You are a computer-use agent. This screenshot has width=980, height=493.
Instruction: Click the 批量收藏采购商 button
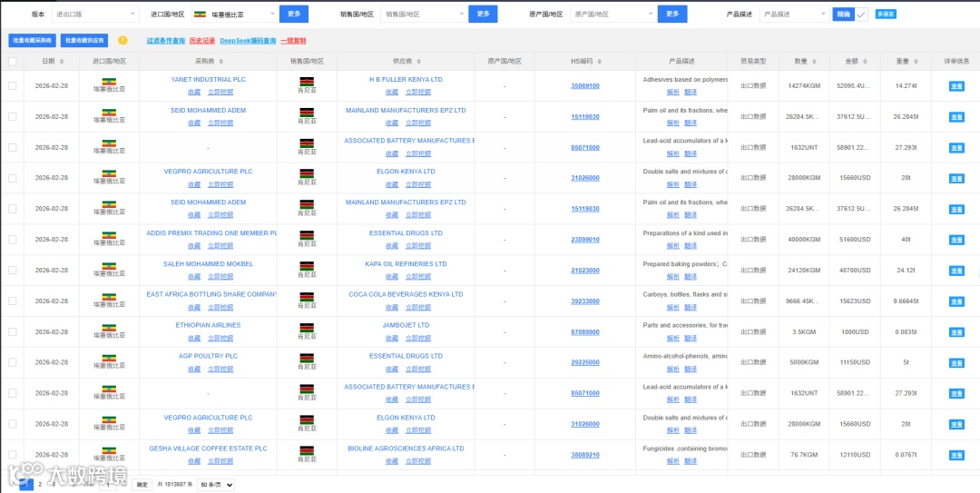pyautogui.click(x=33, y=41)
